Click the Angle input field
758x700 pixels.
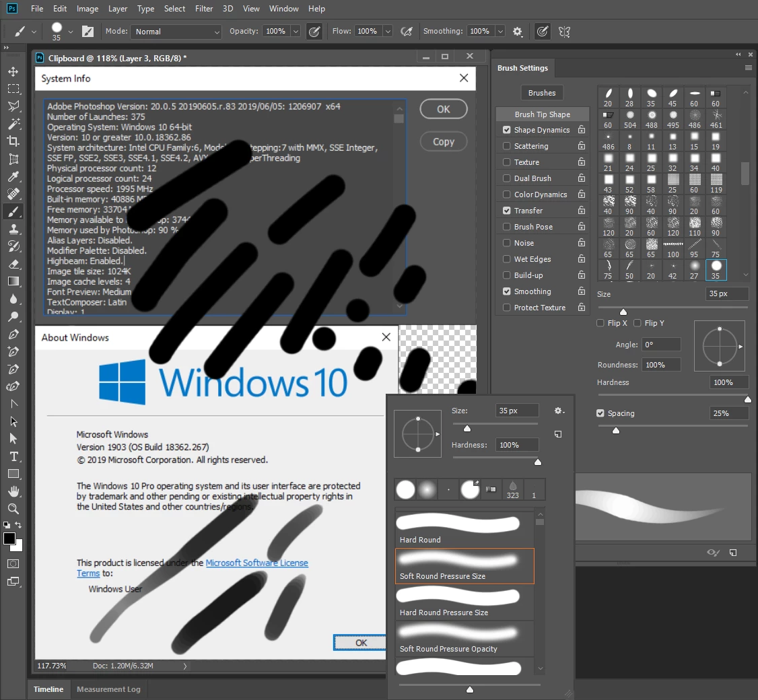(661, 345)
